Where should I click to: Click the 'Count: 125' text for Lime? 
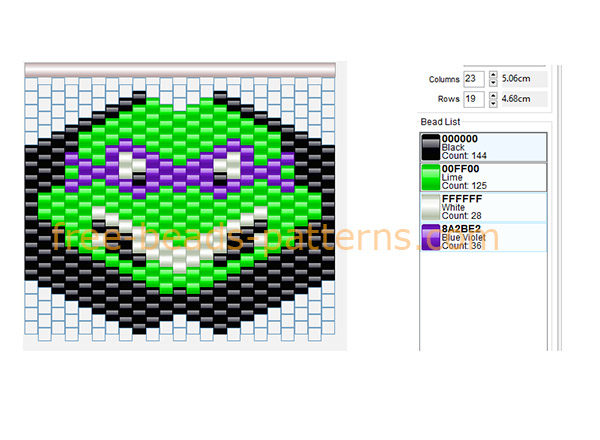(464, 186)
